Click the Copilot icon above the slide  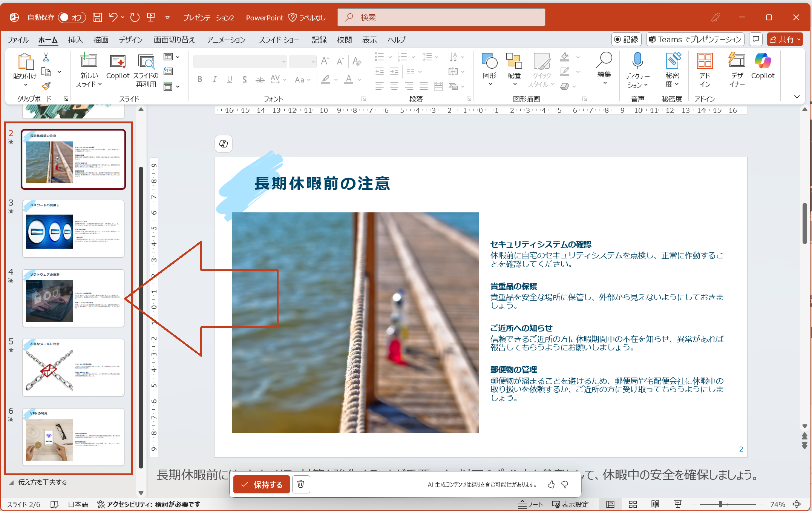coord(224,144)
